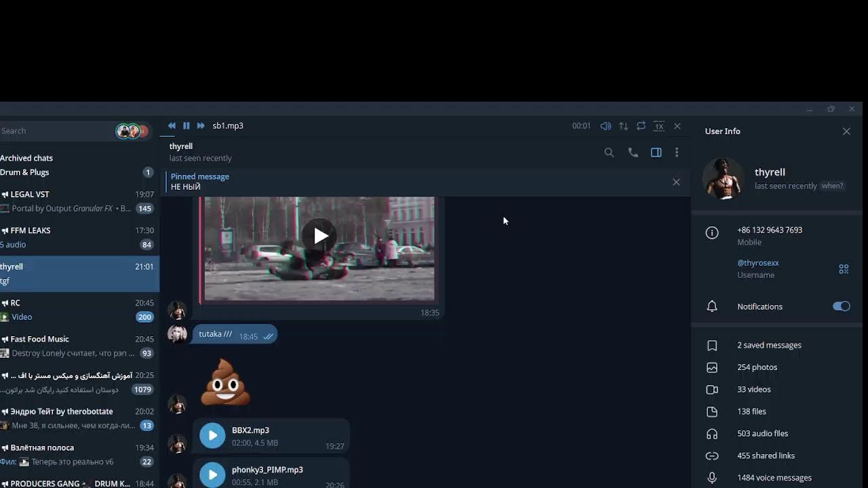
Task: Search in thyrell chat
Action: (x=609, y=152)
